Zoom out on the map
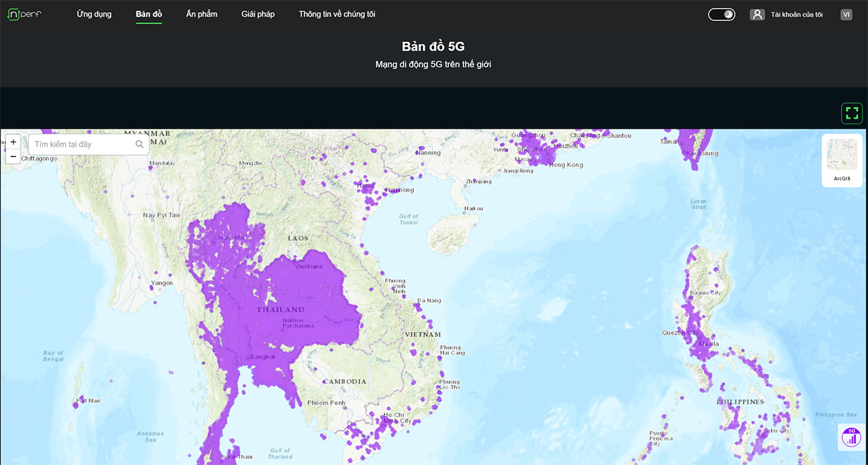Screen dimensions: 868x465 click(x=14, y=157)
